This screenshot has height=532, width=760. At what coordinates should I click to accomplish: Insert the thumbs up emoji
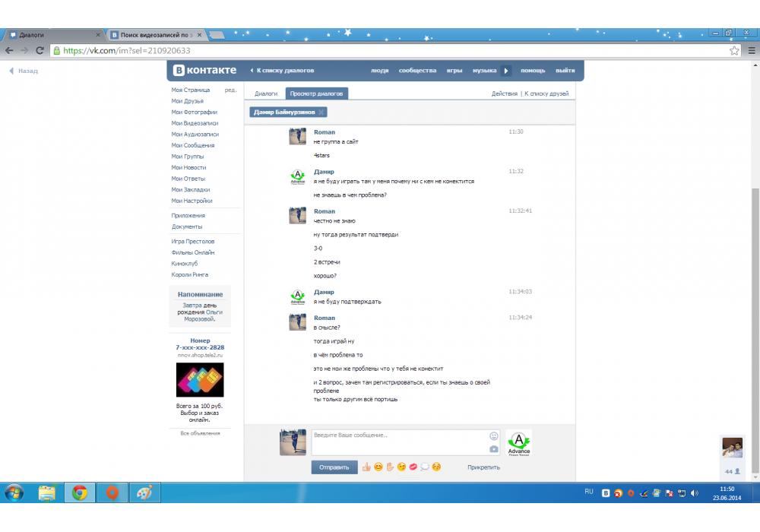[366, 467]
